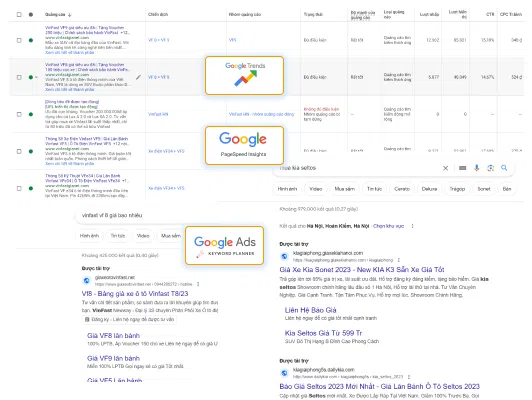Click green status dot of Vinfast VF5 specs row

pyautogui.click(x=31, y=151)
